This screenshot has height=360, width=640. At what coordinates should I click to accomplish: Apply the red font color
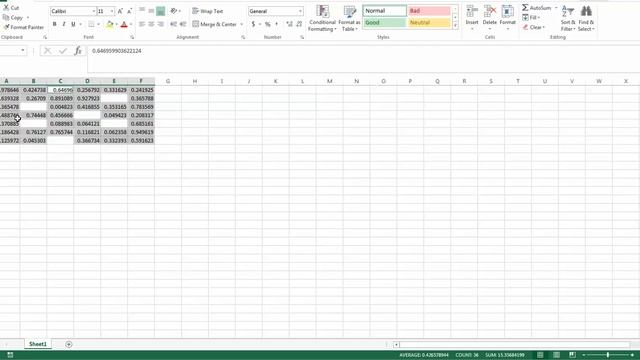(x=124, y=24)
